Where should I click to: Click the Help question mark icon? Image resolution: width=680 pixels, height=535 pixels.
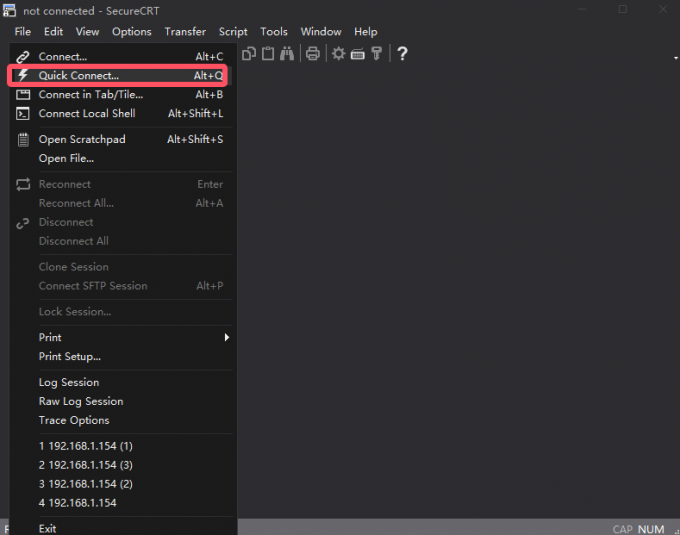click(402, 54)
